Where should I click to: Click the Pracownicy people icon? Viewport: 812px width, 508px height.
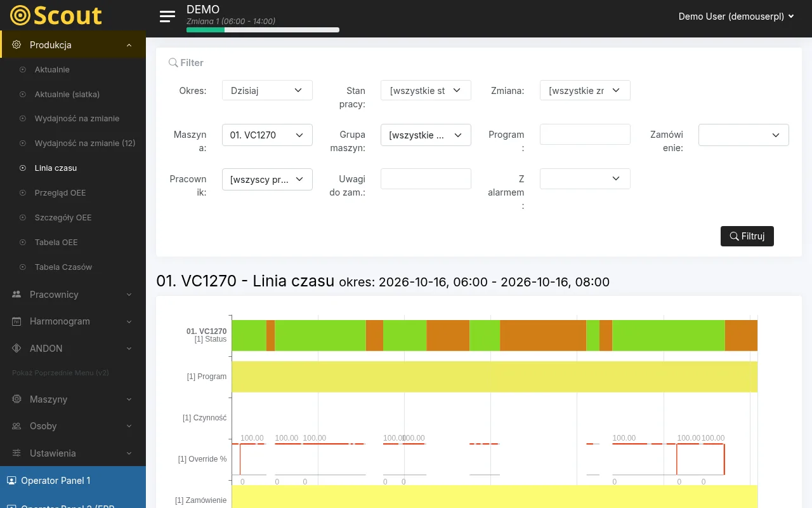[x=16, y=295]
